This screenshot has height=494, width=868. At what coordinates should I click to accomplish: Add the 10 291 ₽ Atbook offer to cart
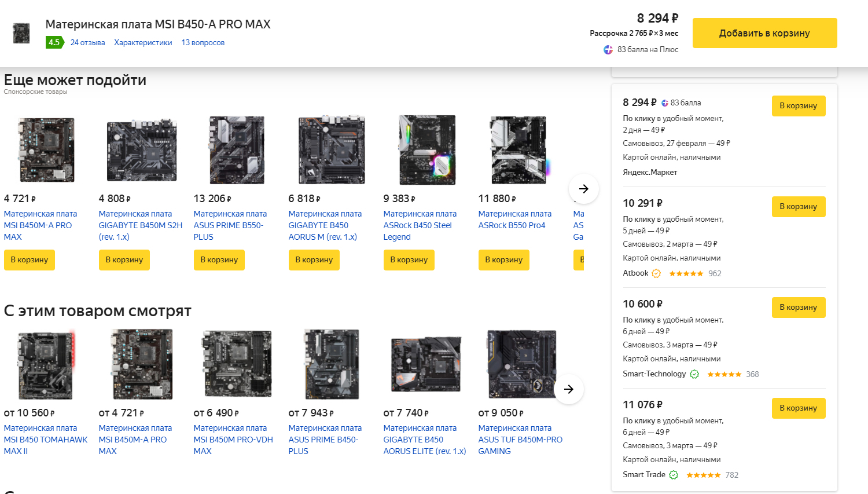(799, 207)
